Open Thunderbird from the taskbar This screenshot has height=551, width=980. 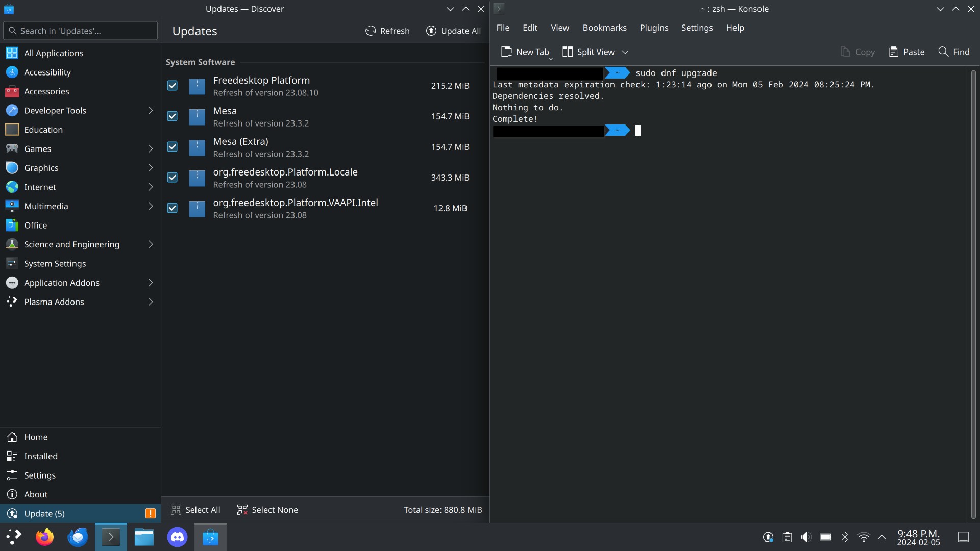click(78, 537)
